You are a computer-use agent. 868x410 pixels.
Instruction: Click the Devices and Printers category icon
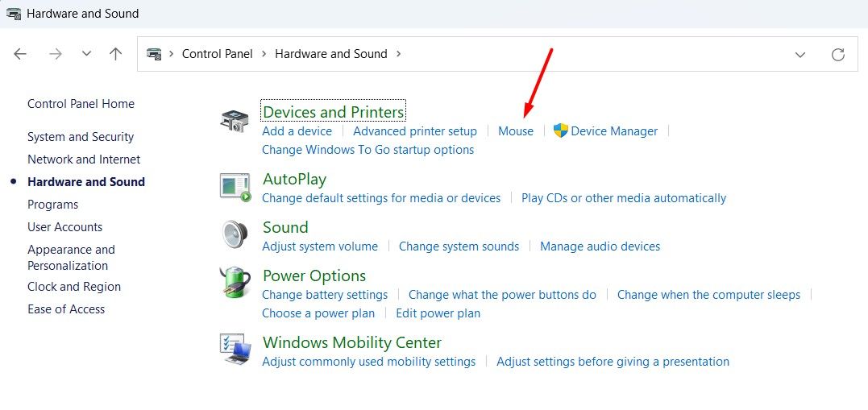coord(235,121)
